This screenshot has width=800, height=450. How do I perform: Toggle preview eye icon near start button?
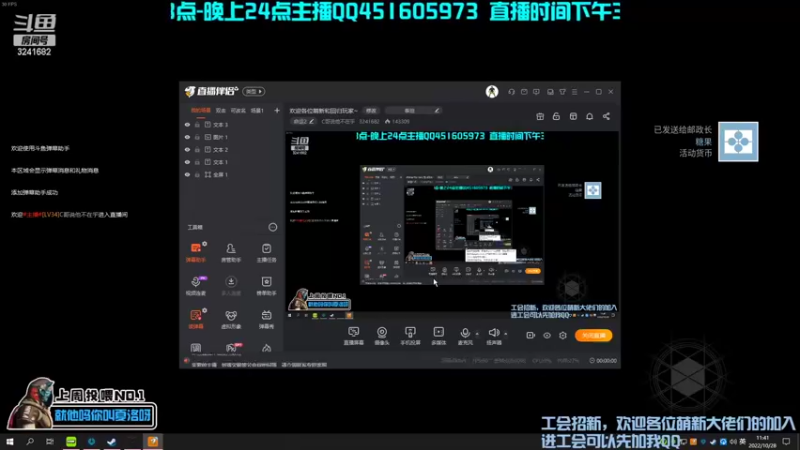tap(547, 335)
